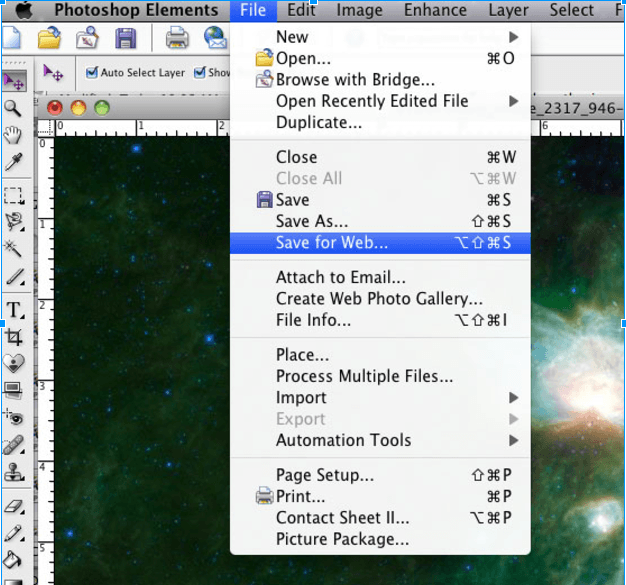
Task: Choose Process Multiple Files menu item
Action: point(380,376)
